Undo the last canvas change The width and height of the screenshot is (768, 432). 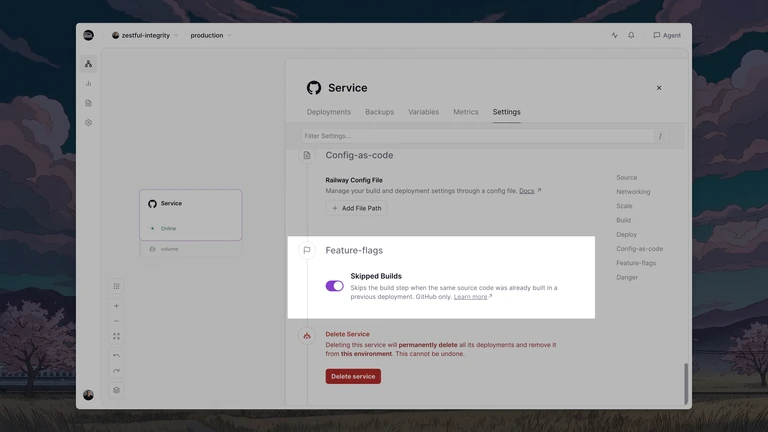point(116,356)
